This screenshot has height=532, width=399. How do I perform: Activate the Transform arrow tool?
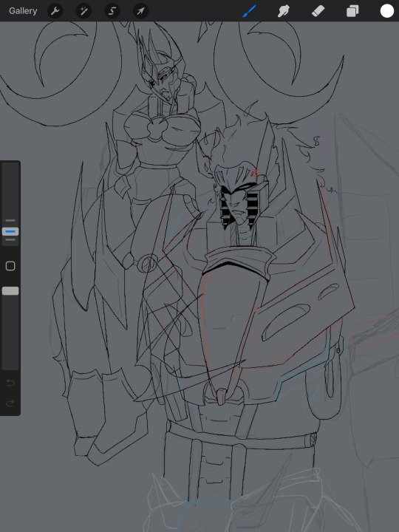(140, 11)
